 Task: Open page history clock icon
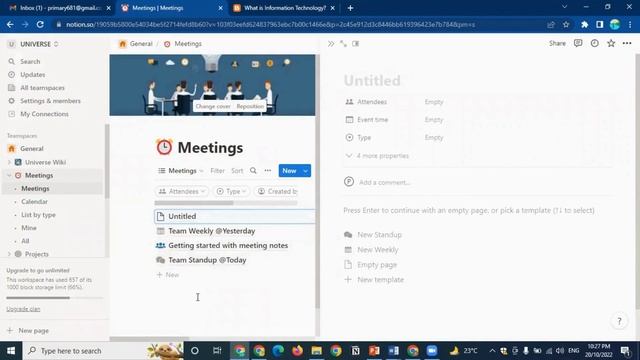595,43
